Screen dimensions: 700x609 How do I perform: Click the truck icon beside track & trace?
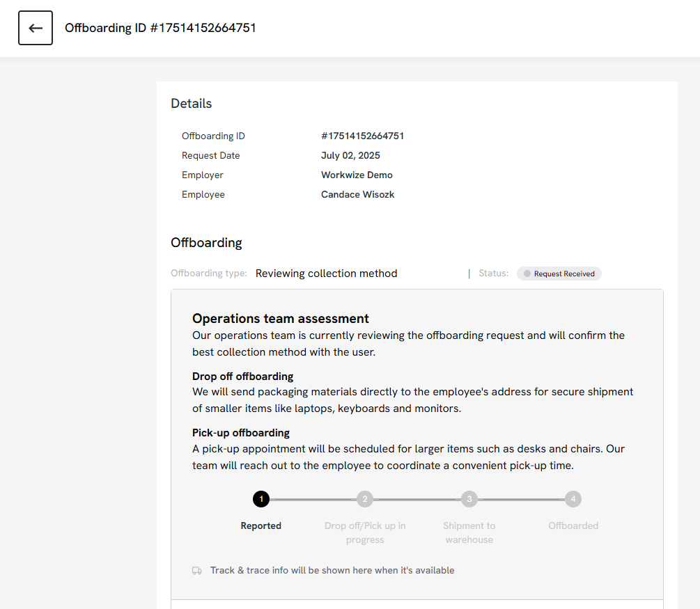197,571
